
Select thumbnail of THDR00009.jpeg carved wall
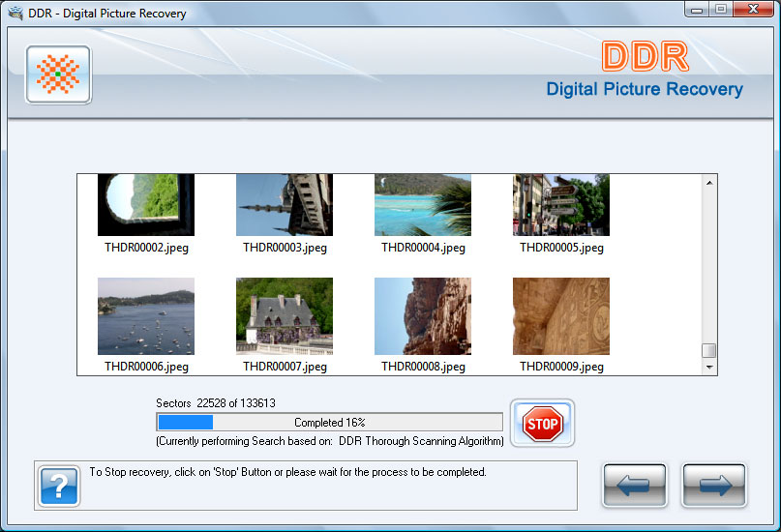pyautogui.click(x=561, y=316)
